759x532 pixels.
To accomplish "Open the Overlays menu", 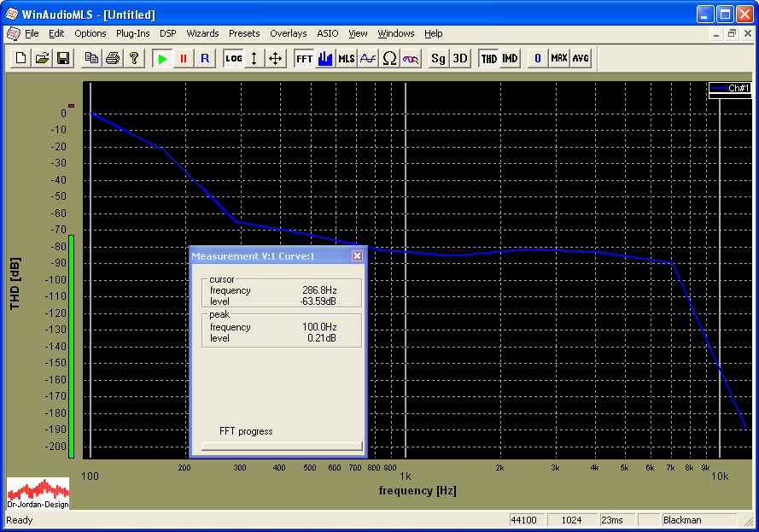I will coord(288,33).
